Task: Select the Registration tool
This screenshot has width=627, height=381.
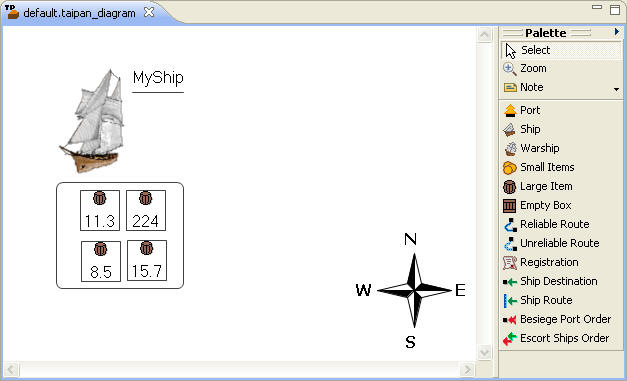Action: tap(560, 262)
